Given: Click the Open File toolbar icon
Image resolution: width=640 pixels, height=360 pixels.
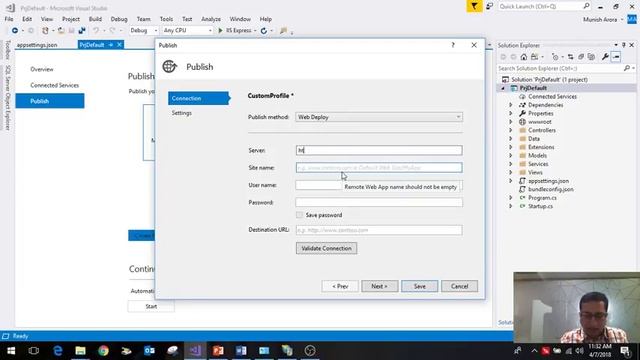Looking at the screenshot, I should tap(61, 31).
